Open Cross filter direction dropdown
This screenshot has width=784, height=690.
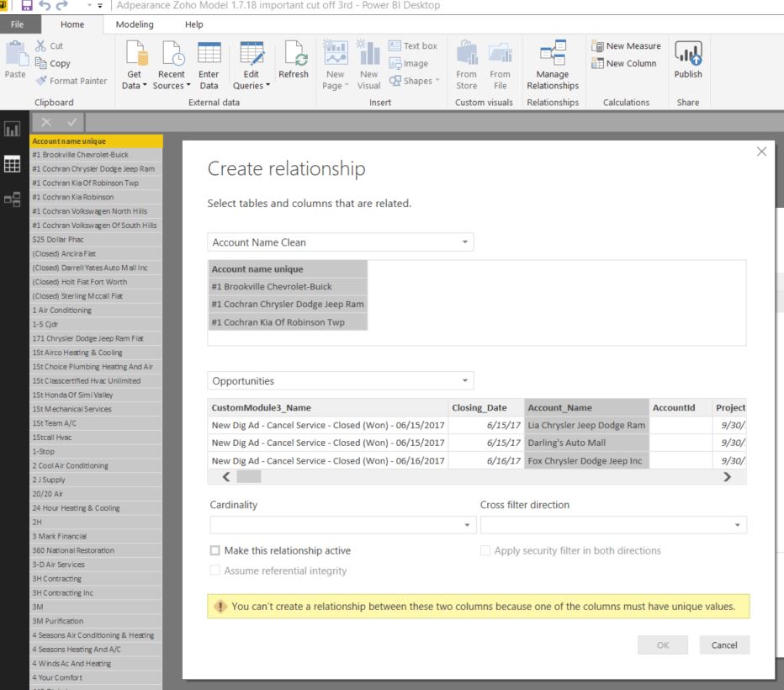(x=613, y=525)
